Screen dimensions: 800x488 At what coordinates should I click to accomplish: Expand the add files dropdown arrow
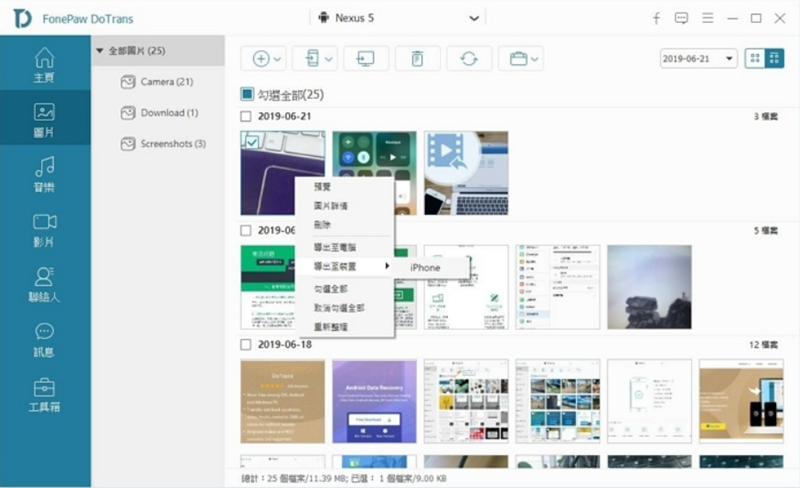click(277, 59)
